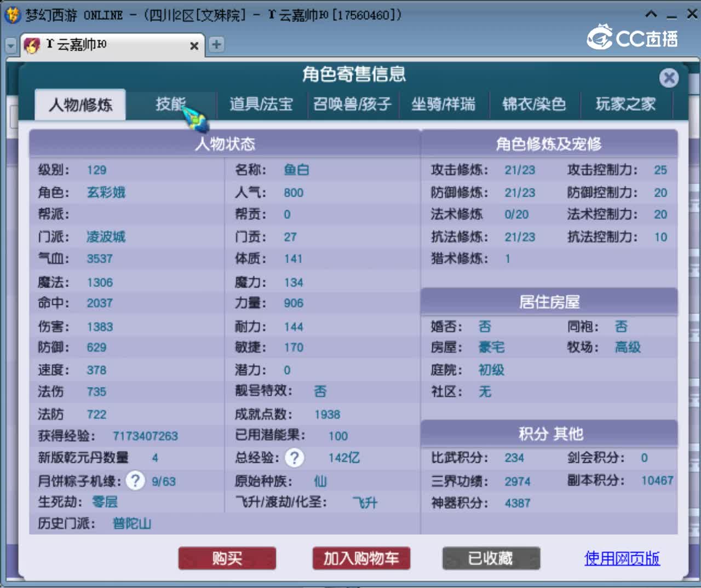This screenshot has height=588, width=701.
Task: Click the 获得经验 value 7173407263
Action: (x=145, y=436)
